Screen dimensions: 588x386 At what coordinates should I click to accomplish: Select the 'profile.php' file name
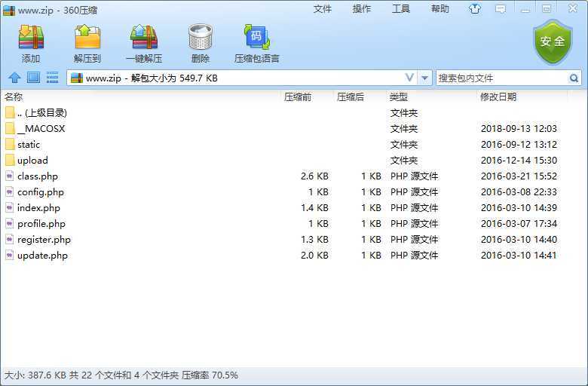41,224
